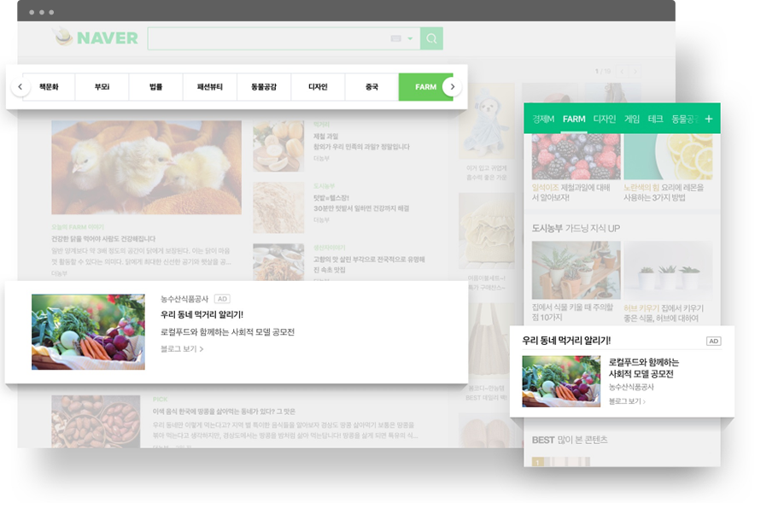Click BEST 많이 본 콘텐츠 heading
778x532 pixels.
[569, 440]
